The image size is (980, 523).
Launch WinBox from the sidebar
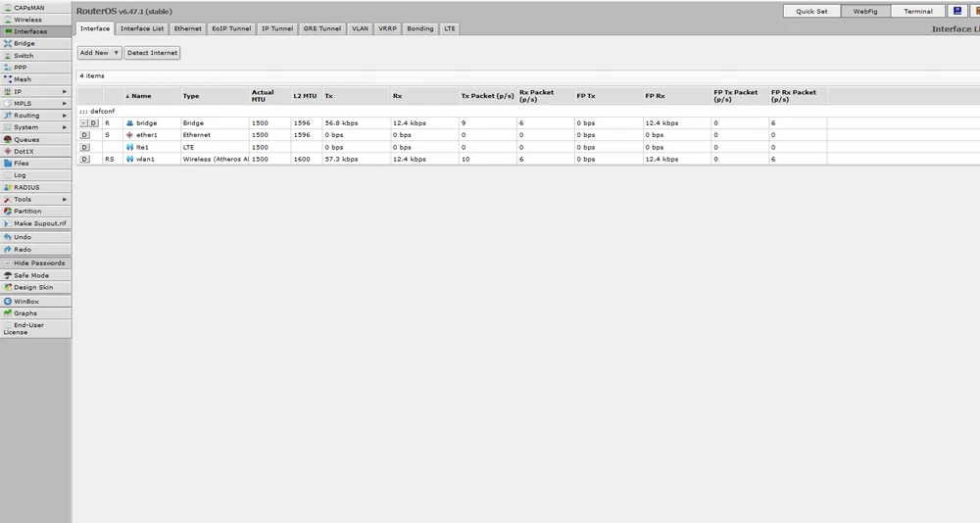[26, 301]
